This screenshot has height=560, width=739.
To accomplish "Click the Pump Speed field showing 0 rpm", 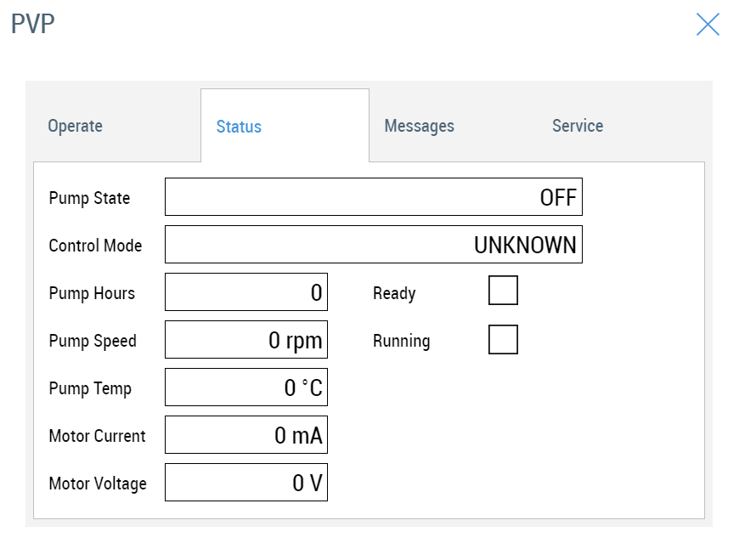I will click(x=245, y=340).
